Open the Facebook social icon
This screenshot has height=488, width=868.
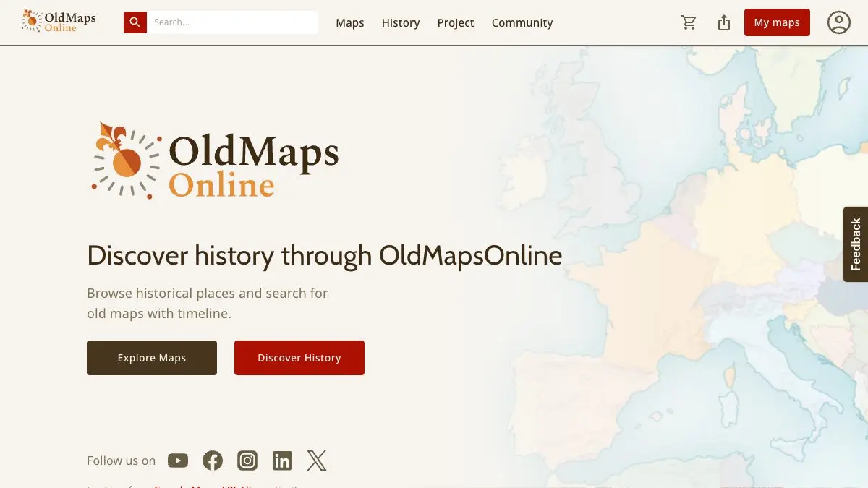pyautogui.click(x=213, y=461)
